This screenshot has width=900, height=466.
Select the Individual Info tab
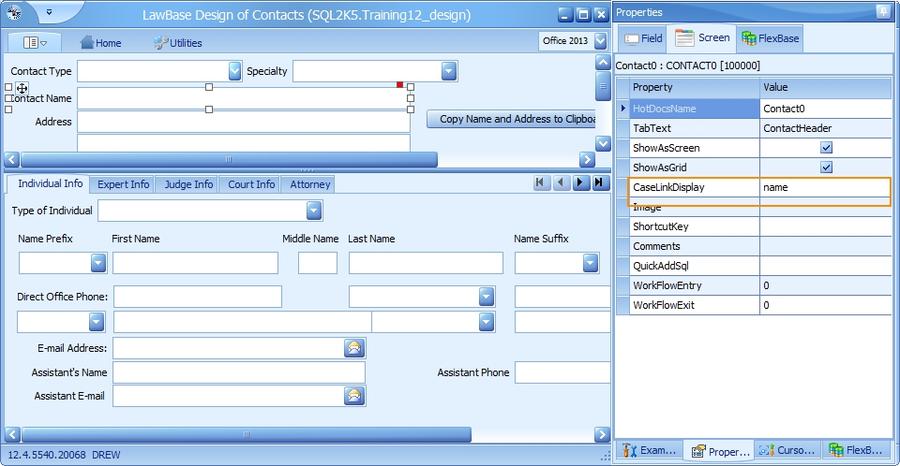pos(50,184)
